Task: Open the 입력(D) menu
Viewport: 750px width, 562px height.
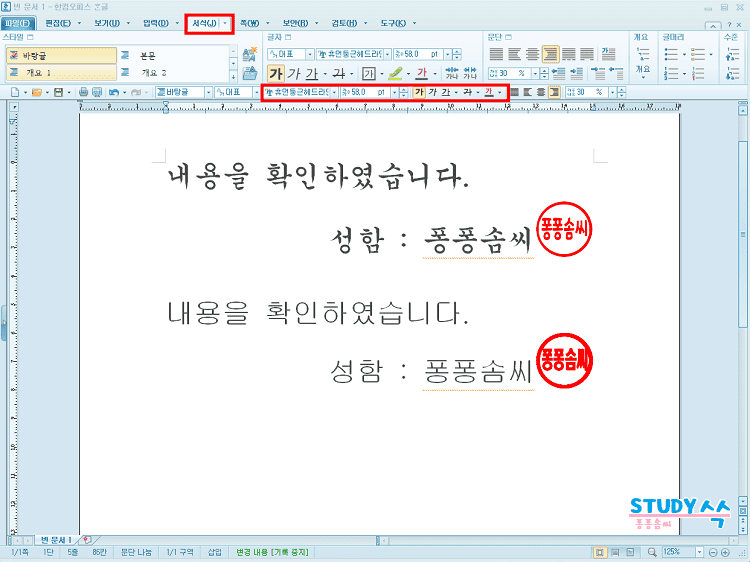Action: [155, 23]
